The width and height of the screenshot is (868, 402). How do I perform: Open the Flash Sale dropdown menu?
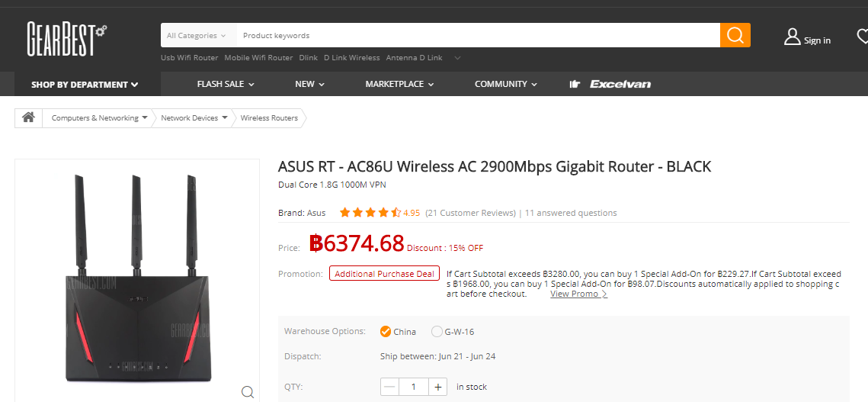[226, 84]
